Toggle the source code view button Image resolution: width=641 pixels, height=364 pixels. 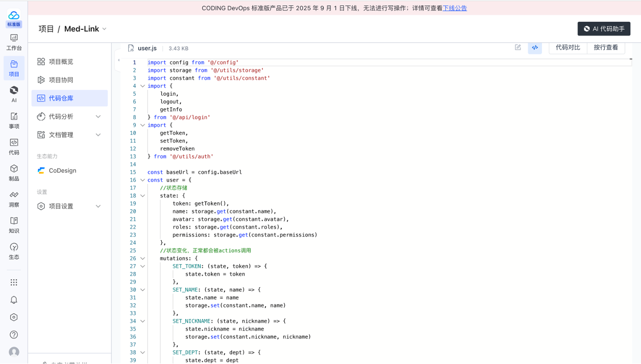tap(535, 48)
